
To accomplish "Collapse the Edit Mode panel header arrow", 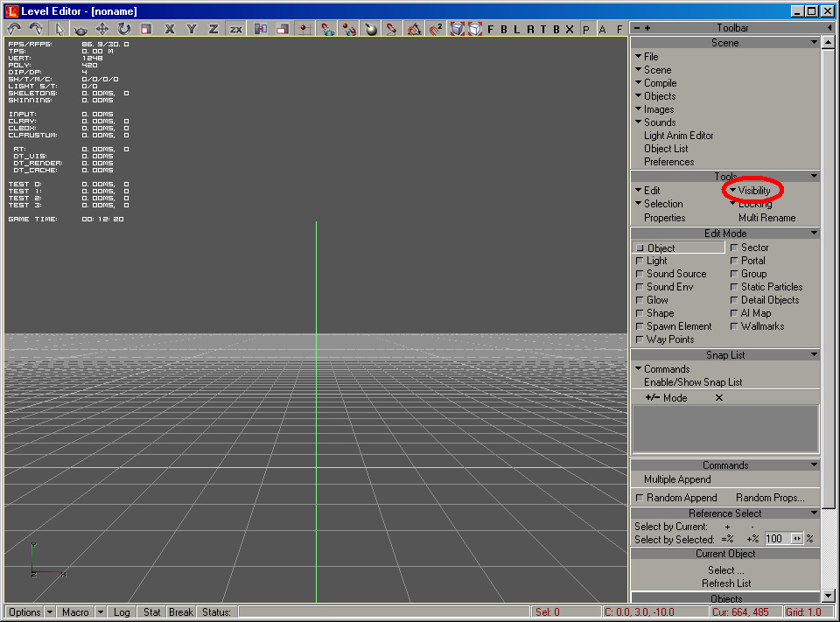I will click(814, 233).
